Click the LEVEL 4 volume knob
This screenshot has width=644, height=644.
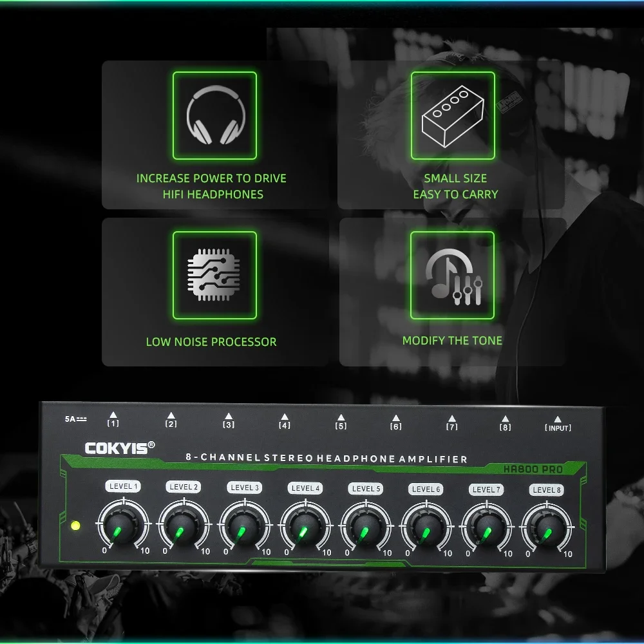coord(305,528)
